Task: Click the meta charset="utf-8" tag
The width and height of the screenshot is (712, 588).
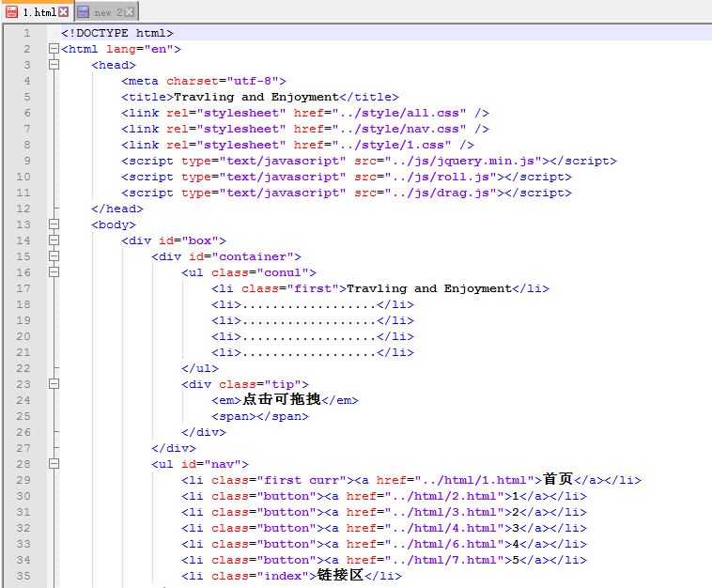Action: [204, 82]
